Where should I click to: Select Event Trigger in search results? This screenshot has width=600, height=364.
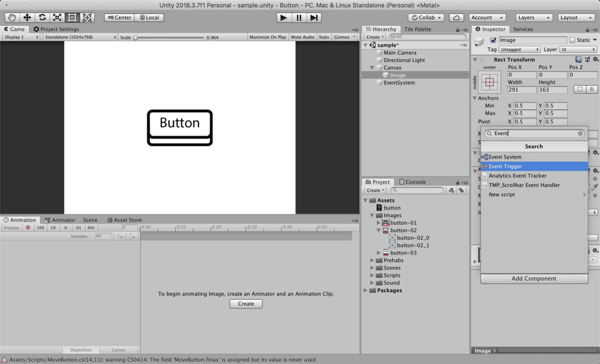pyautogui.click(x=534, y=166)
